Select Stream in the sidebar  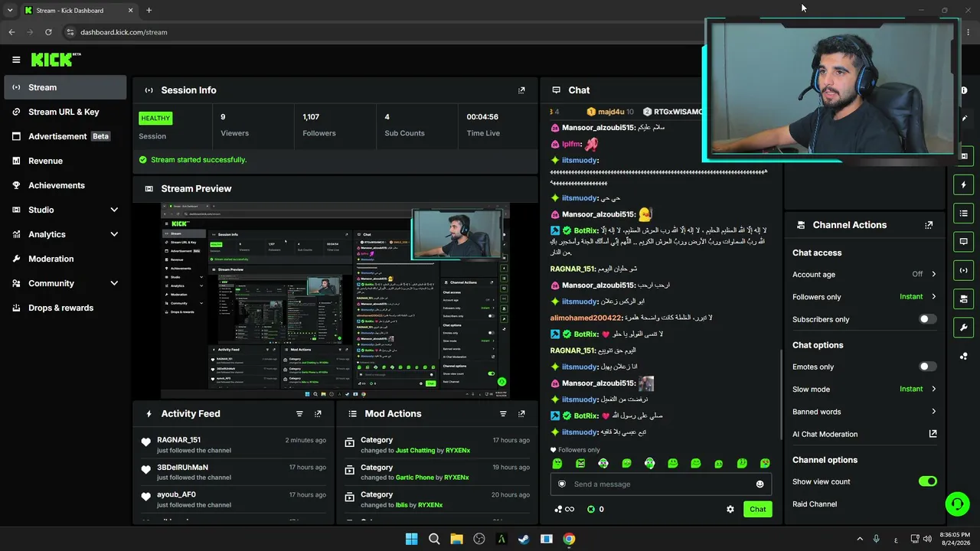click(x=65, y=87)
